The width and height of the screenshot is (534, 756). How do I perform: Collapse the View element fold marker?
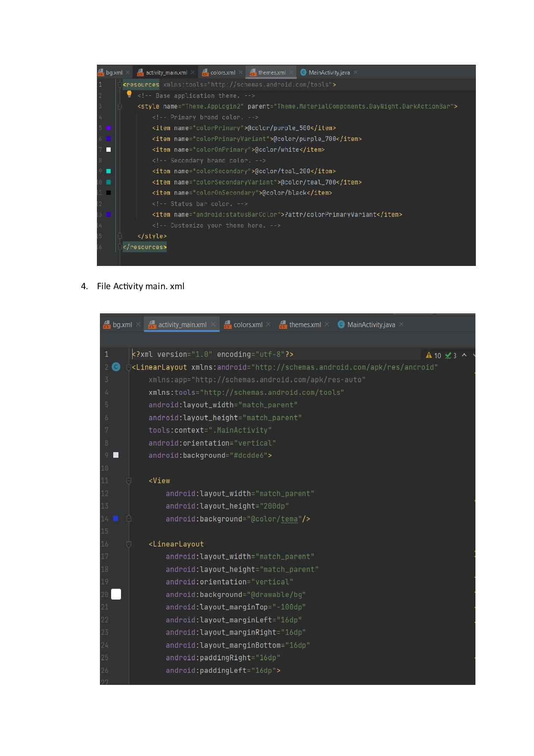pyautogui.click(x=129, y=481)
